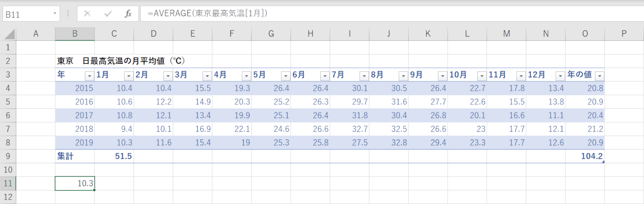Click the year cell 2016
The height and width of the screenshot is (204, 644).
click(x=75, y=102)
